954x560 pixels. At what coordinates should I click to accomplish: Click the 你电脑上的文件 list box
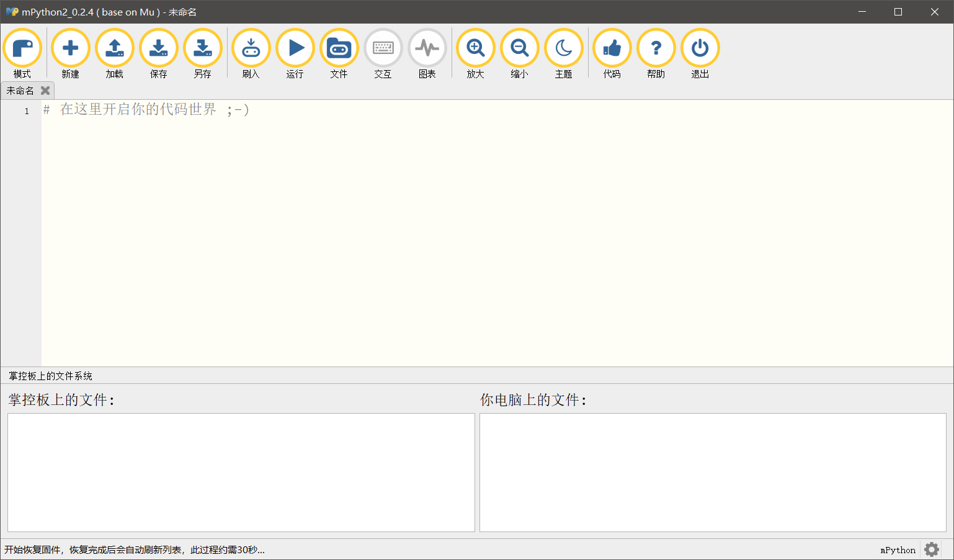713,473
